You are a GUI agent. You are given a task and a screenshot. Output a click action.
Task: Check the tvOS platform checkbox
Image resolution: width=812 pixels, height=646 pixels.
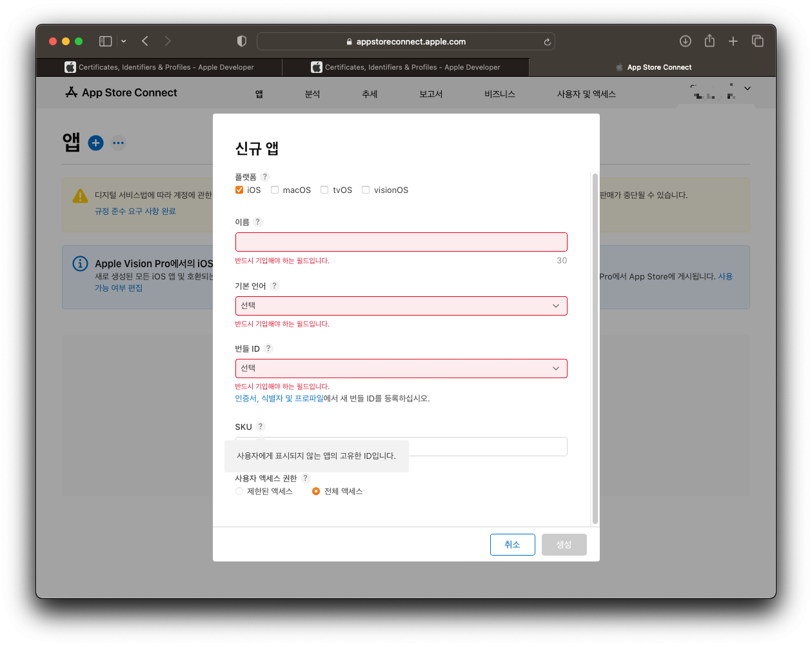324,190
